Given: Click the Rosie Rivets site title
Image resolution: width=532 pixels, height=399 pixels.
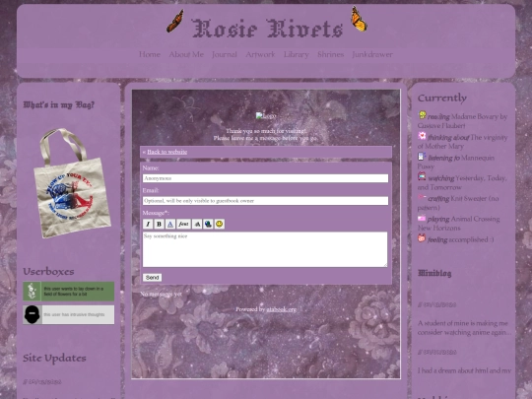Looking at the screenshot, I should [x=267, y=29].
